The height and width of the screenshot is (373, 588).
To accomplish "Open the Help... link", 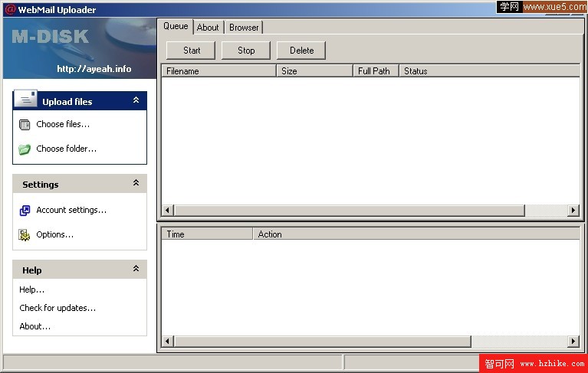I will coord(32,290).
